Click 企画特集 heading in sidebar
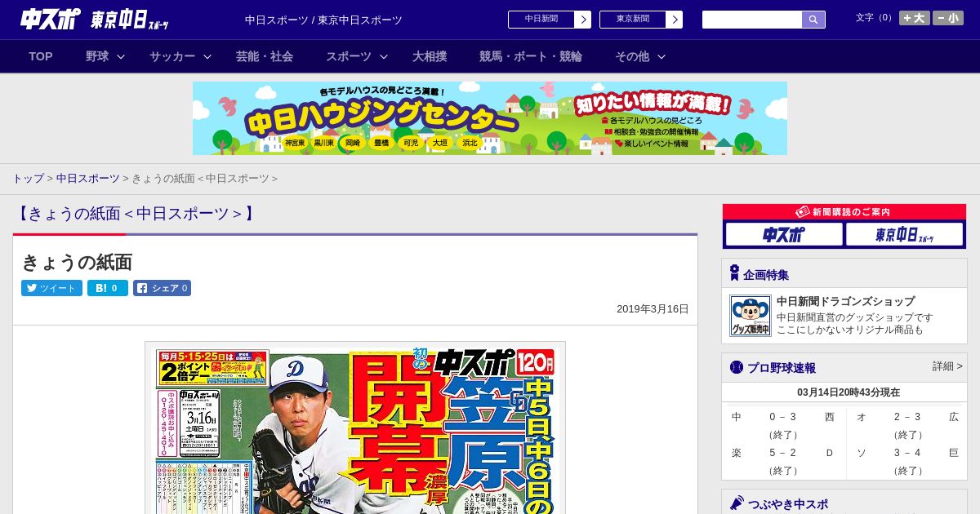The width and height of the screenshot is (980, 514). click(x=766, y=275)
